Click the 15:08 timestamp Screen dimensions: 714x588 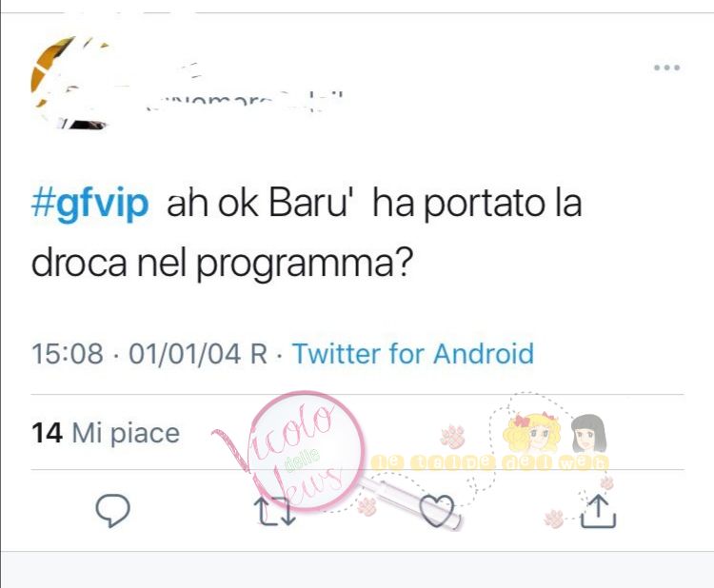point(68,354)
